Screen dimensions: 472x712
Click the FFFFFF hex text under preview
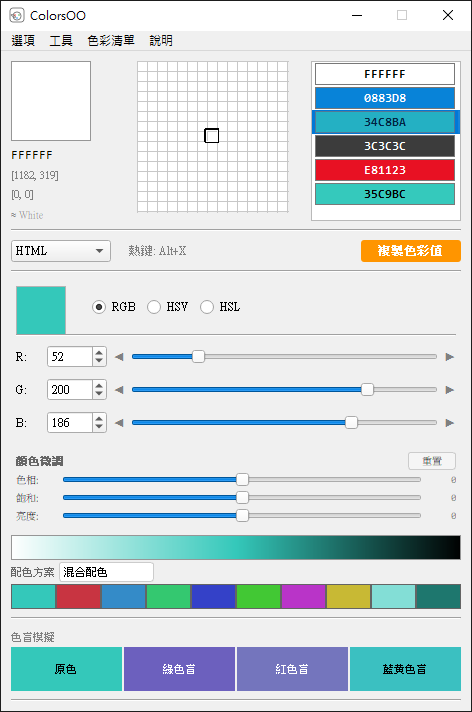(x=32, y=155)
